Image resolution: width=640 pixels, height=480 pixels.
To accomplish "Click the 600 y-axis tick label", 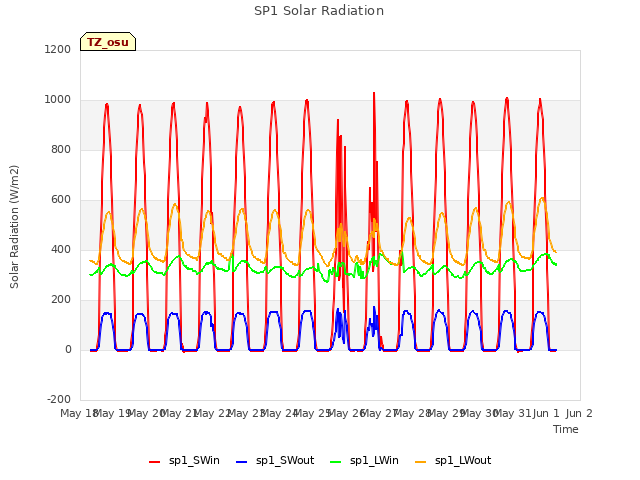I will pyautogui.click(x=61, y=200).
